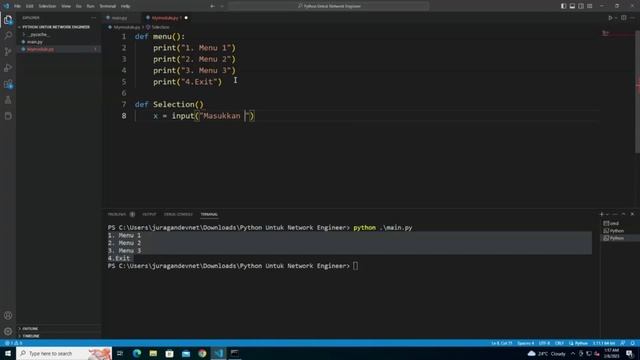Open Explorer Views and More Actions ellipsis
The width and height of the screenshot is (640, 360).
point(93,18)
